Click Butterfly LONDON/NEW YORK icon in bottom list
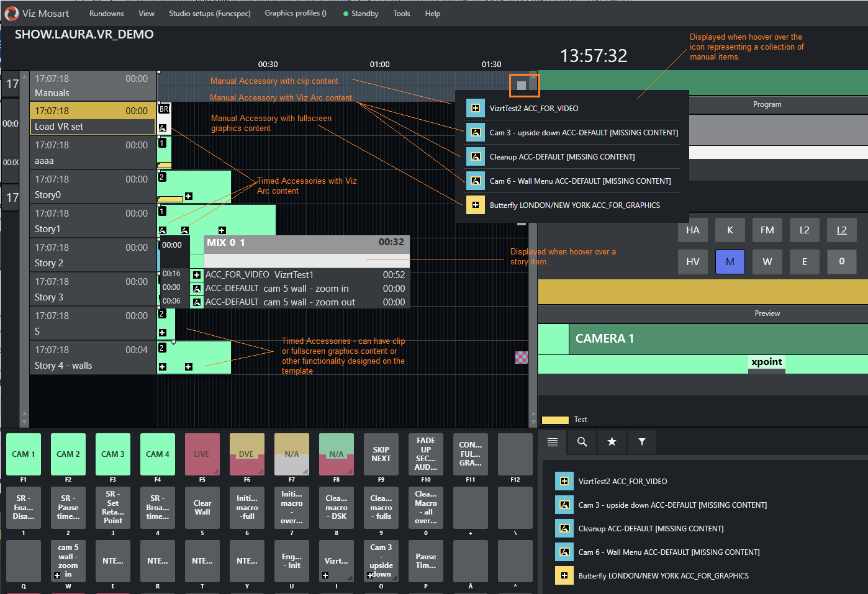This screenshot has height=594, width=868. coord(564,575)
